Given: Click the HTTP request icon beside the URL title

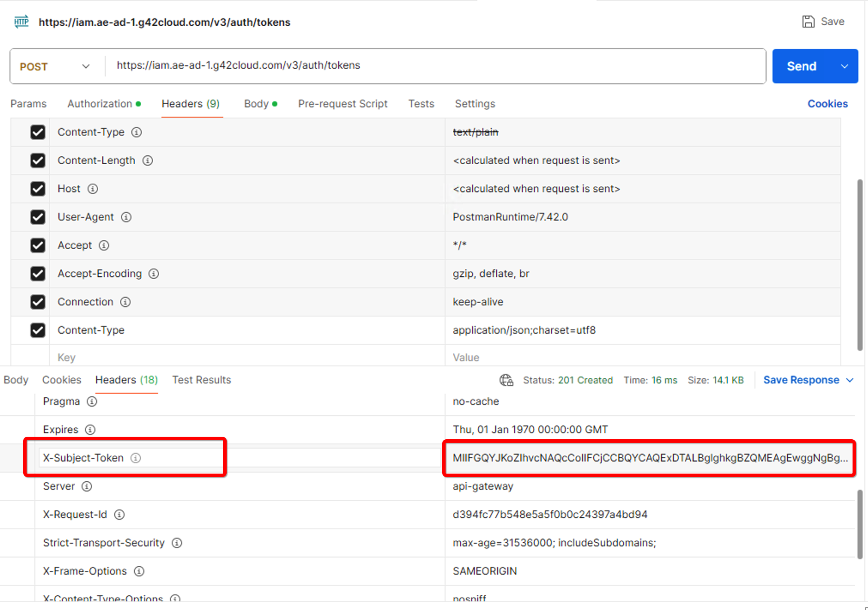Looking at the screenshot, I should [x=21, y=21].
